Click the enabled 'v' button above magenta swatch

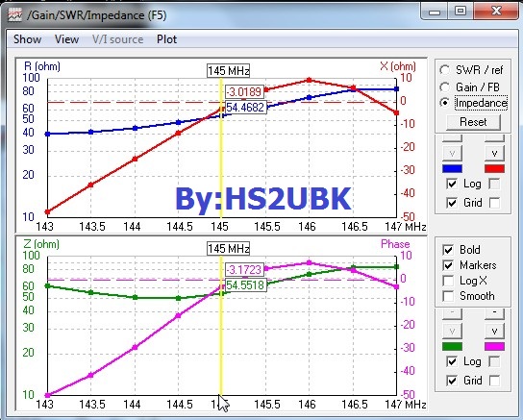pyautogui.click(x=494, y=331)
